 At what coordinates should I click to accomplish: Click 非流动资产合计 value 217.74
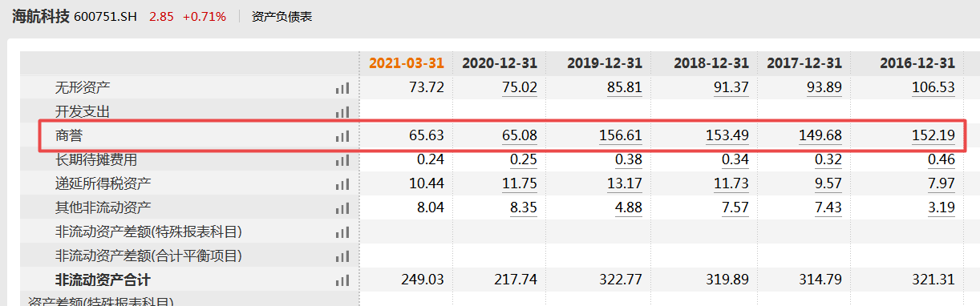[516, 280]
